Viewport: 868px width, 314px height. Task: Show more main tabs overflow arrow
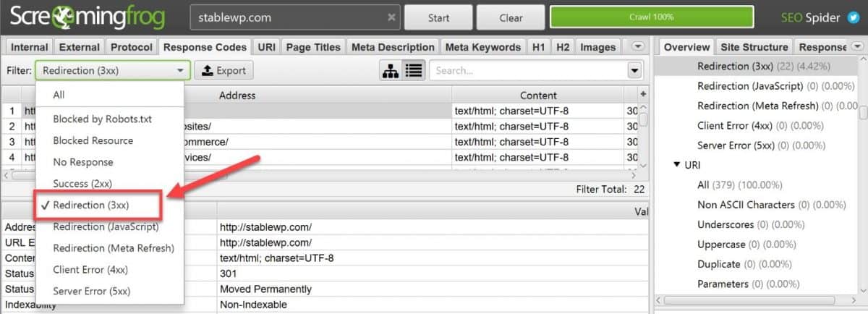click(x=638, y=46)
